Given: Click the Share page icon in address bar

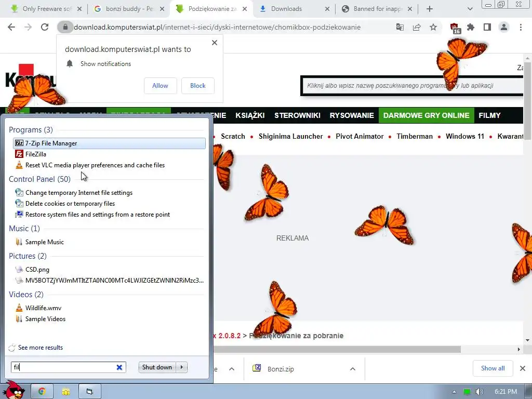Looking at the screenshot, I should pos(417,27).
